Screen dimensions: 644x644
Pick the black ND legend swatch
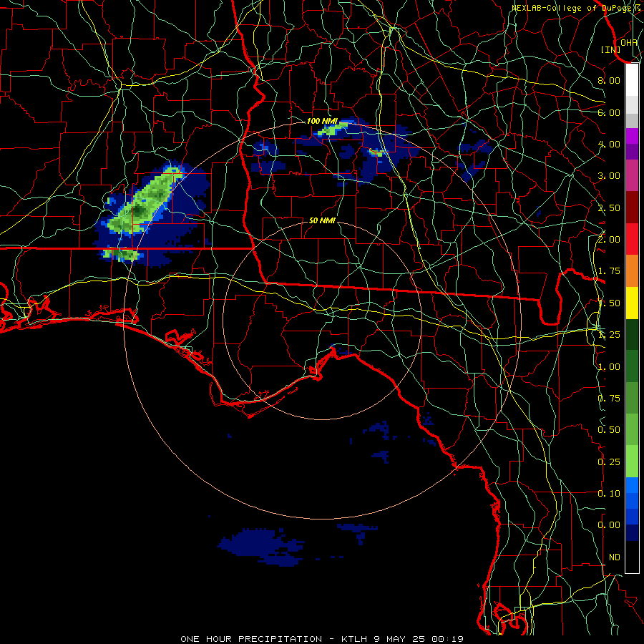[x=632, y=557]
